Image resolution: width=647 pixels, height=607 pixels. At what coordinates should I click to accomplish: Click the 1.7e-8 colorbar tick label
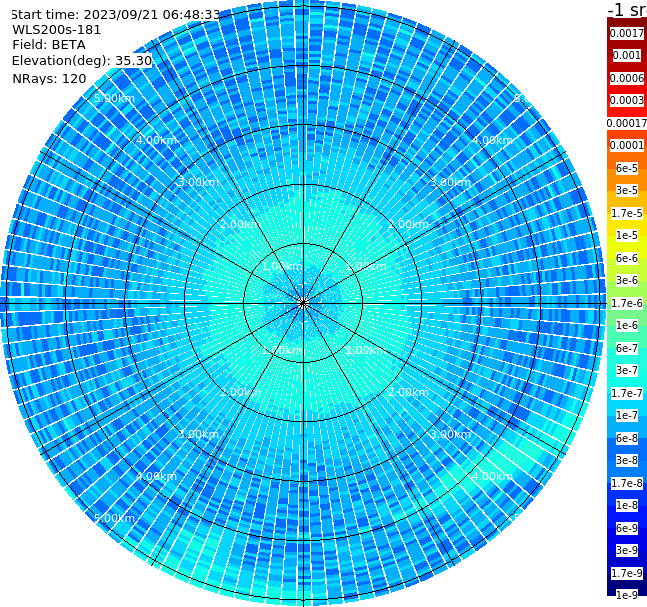tap(627, 483)
